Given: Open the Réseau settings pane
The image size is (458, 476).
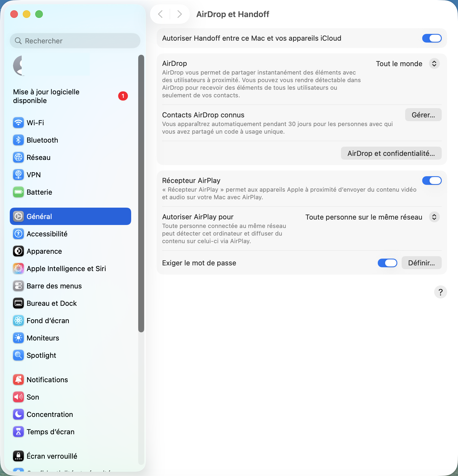Looking at the screenshot, I should 70,157.
